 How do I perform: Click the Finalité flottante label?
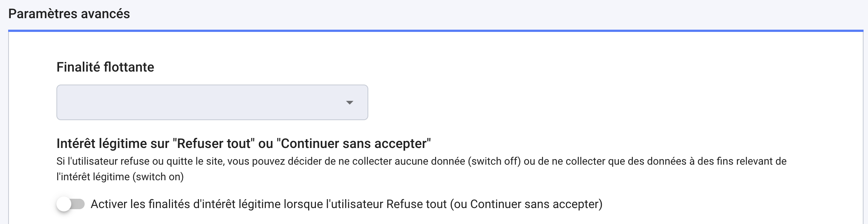[x=105, y=67]
